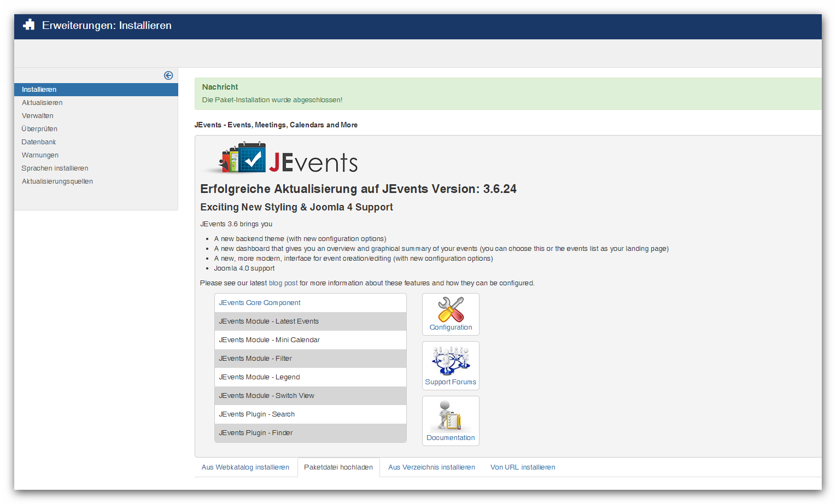
Task: Click the Paket-Installation abgeschlossen message text
Action: click(272, 100)
